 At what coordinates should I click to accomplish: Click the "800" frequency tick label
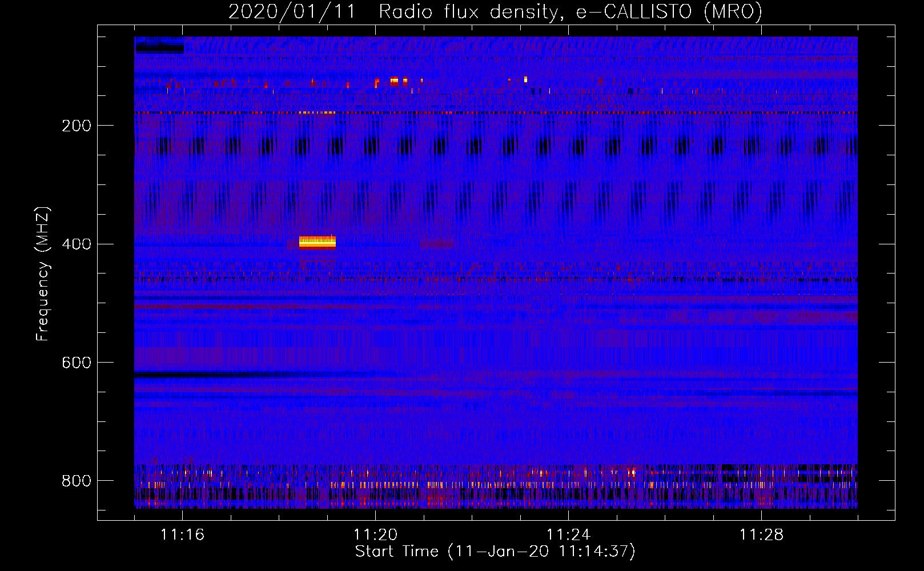77,481
